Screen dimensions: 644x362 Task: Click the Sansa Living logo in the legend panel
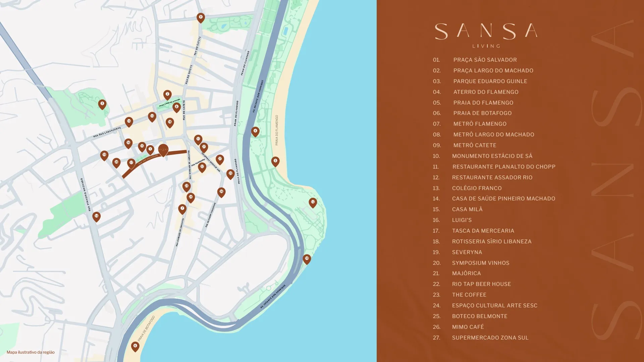point(486,36)
